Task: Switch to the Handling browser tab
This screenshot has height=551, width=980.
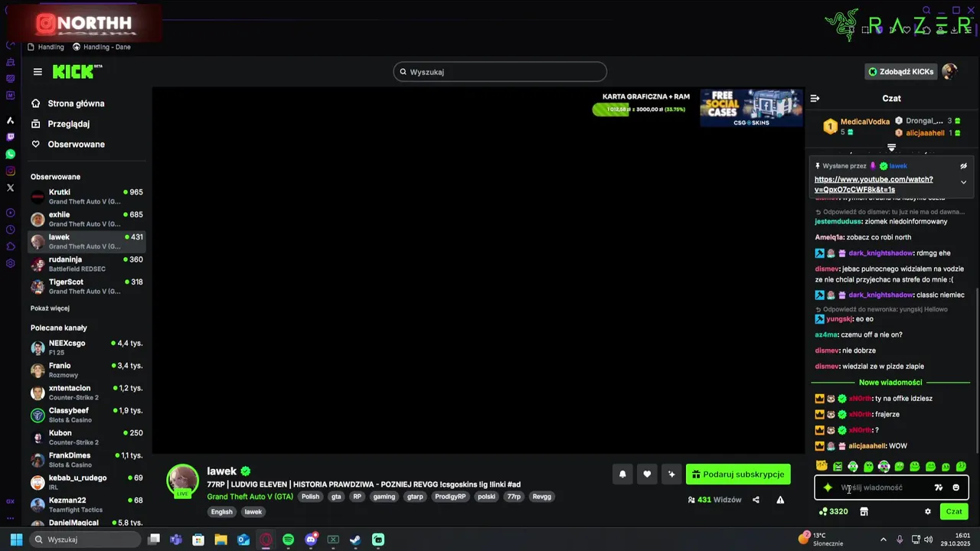Action: pyautogui.click(x=46, y=47)
